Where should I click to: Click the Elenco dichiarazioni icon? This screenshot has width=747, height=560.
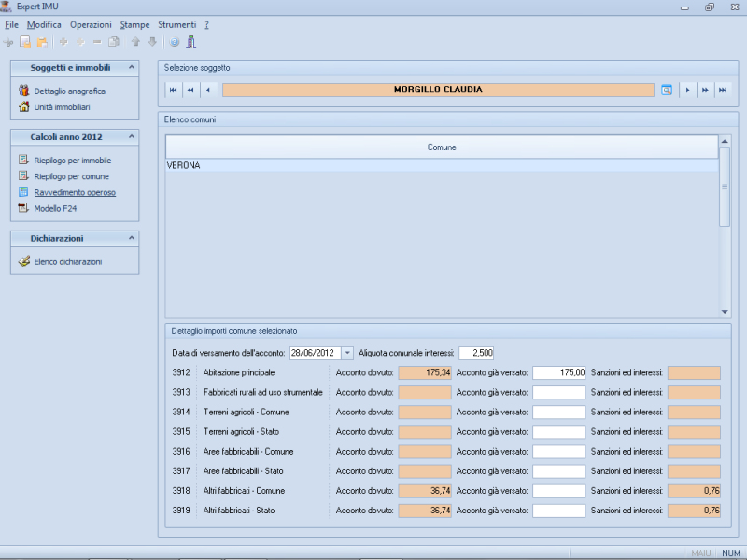[x=24, y=261]
